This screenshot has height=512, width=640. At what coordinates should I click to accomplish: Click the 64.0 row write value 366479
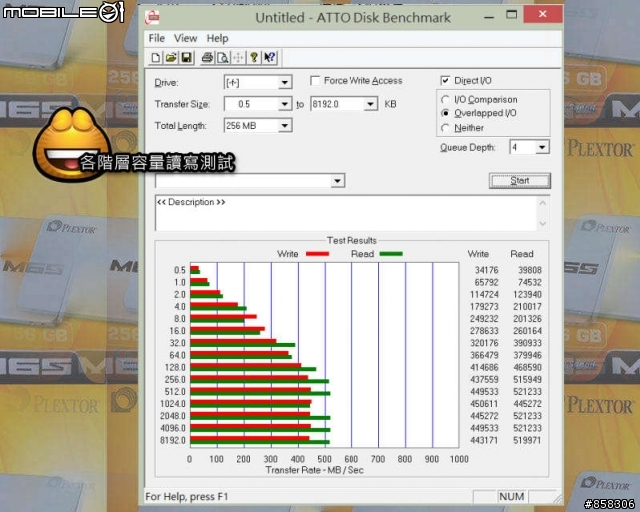(484, 355)
